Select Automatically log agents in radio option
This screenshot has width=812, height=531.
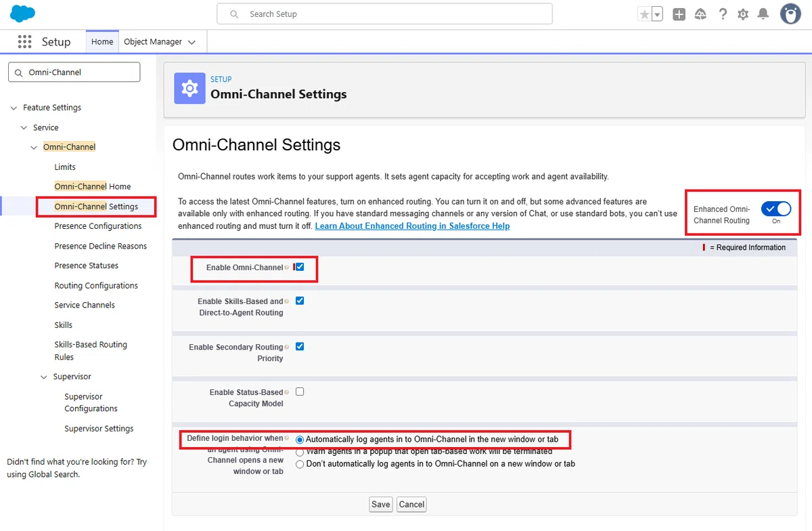click(x=300, y=440)
